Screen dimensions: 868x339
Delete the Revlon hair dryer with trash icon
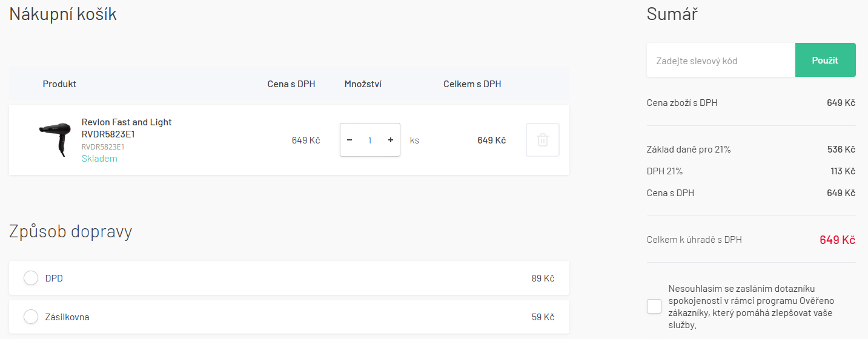tap(542, 140)
